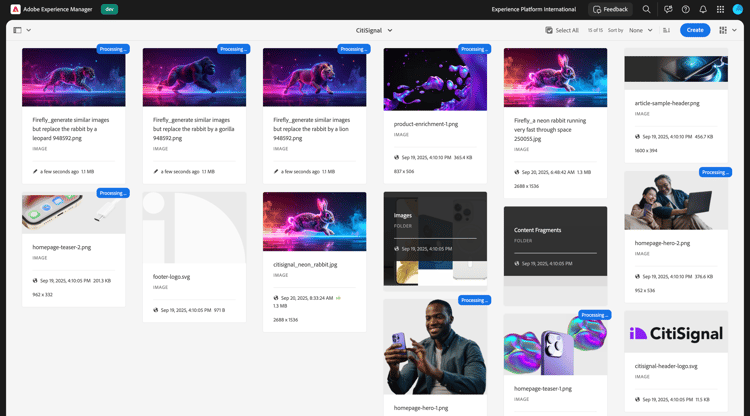Click globe icon on article-sample-header card
The image size is (750, 416).
(x=637, y=136)
